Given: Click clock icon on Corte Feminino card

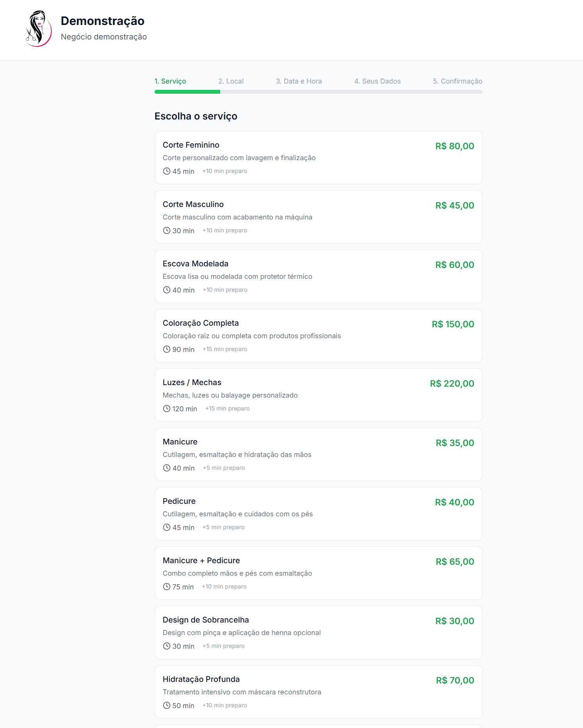Looking at the screenshot, I should (x=167, y=171).
